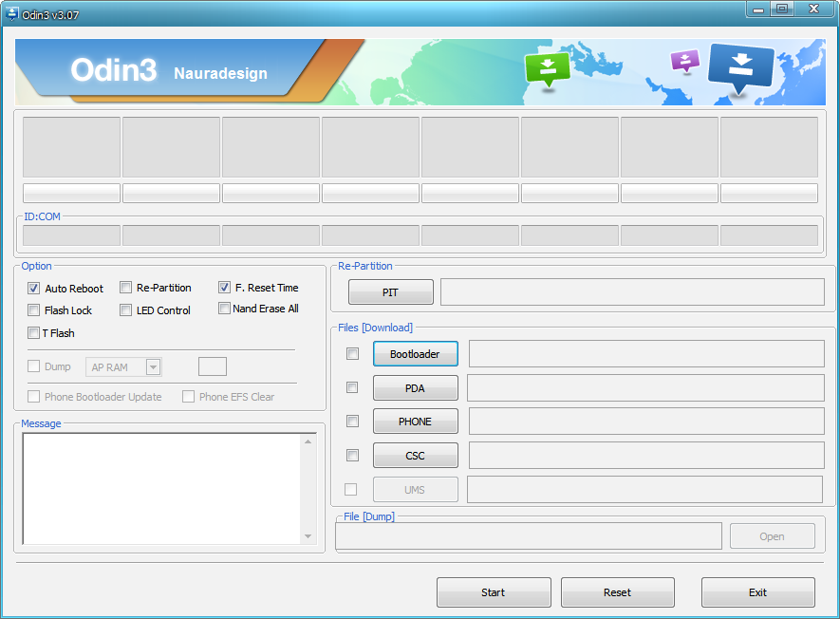Click inside the File Dump path field
Image resolution: width=840 pixels, height=619 pixels.
click(x=527, y=535)
